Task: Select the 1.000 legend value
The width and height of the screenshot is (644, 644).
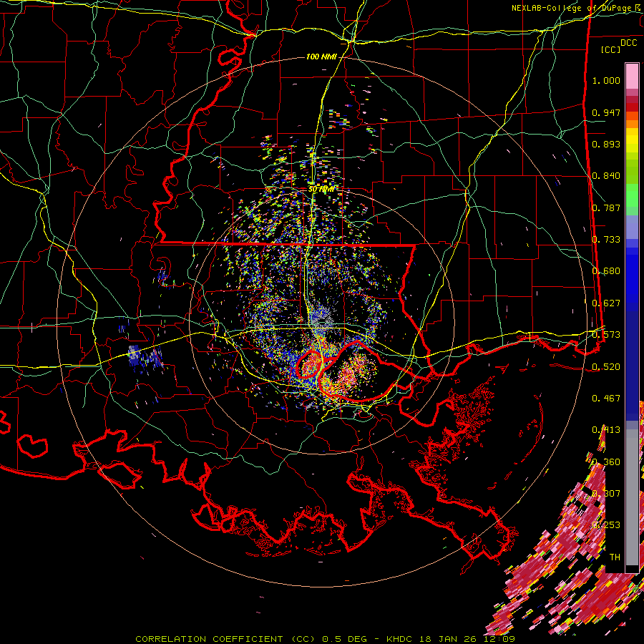Action: [x=606, y=80]
